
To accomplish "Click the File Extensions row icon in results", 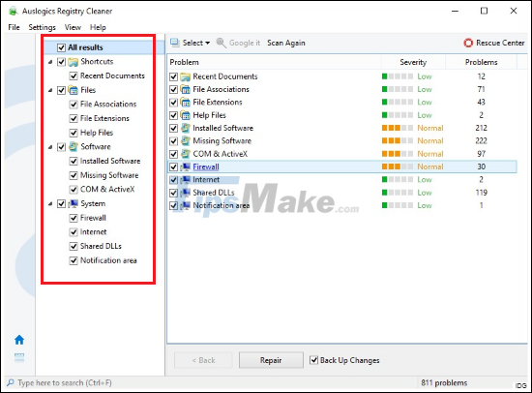I will coord(186,103).
